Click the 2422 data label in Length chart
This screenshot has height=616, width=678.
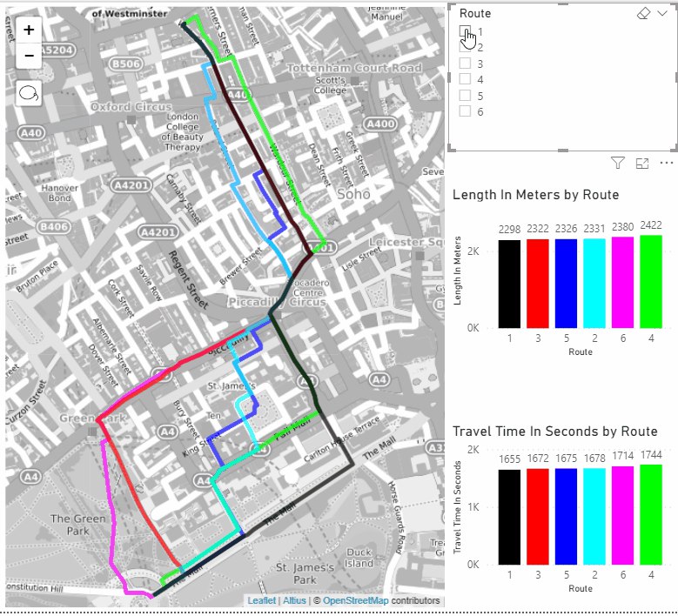click(x=651, y=225)
